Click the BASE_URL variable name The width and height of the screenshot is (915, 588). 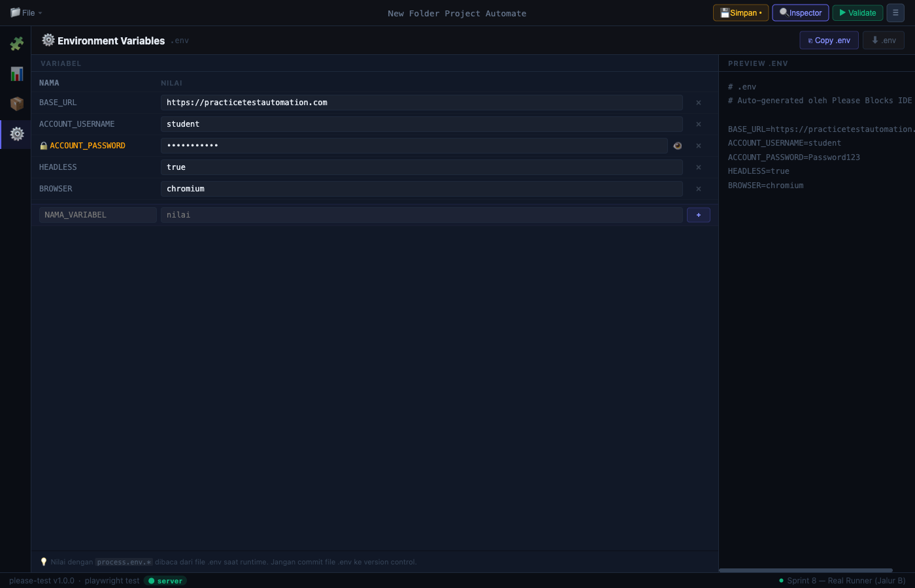tap(58, 103)
